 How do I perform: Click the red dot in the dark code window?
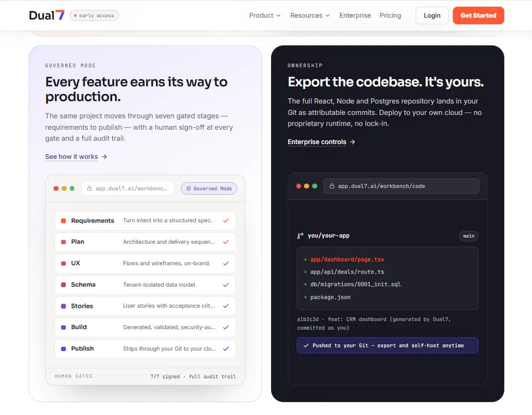(x=299, y=186)
